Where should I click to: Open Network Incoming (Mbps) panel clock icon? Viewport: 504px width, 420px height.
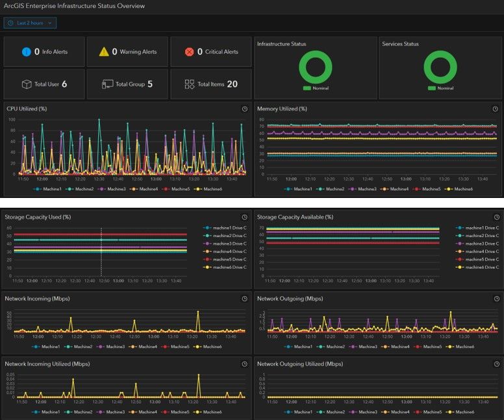[x=245, y=299]
